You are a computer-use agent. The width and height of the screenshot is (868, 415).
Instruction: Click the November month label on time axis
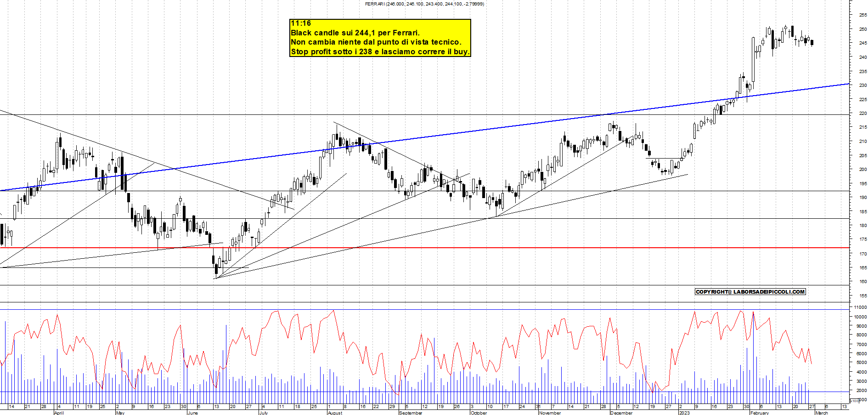(550, 413)
